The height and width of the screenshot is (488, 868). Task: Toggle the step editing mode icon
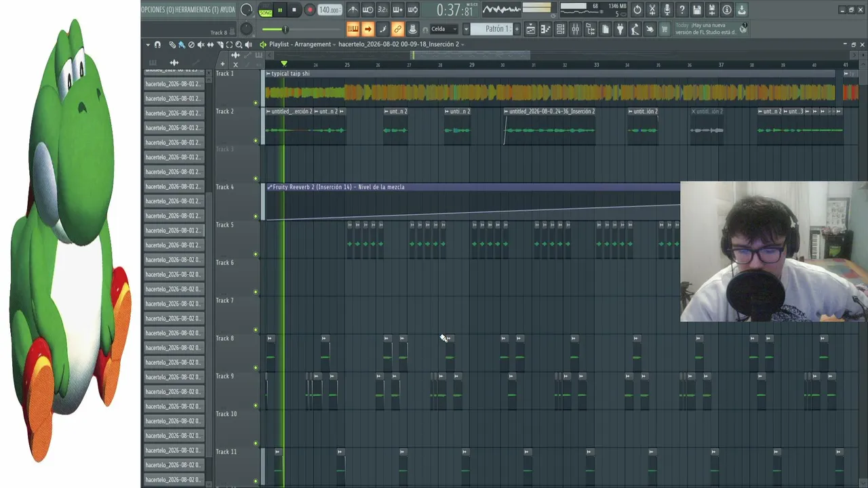pos(383,29)
